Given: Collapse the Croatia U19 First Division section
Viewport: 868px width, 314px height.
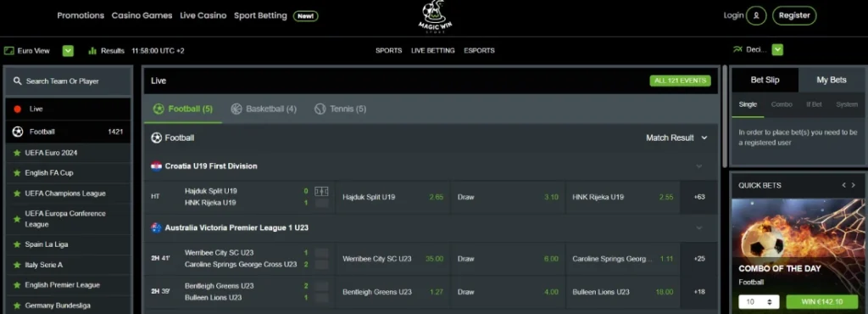Looking at the screenshot, I should [699, 166].
